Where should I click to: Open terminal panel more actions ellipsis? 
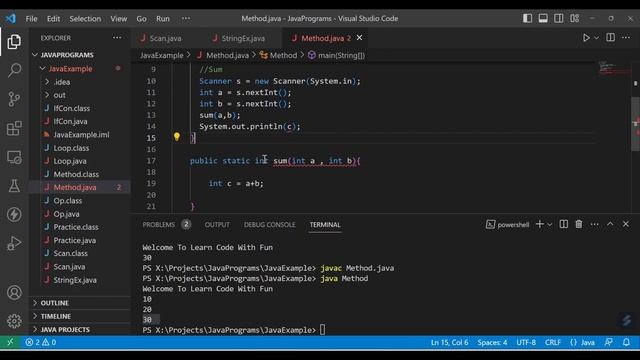coord(594,224)
